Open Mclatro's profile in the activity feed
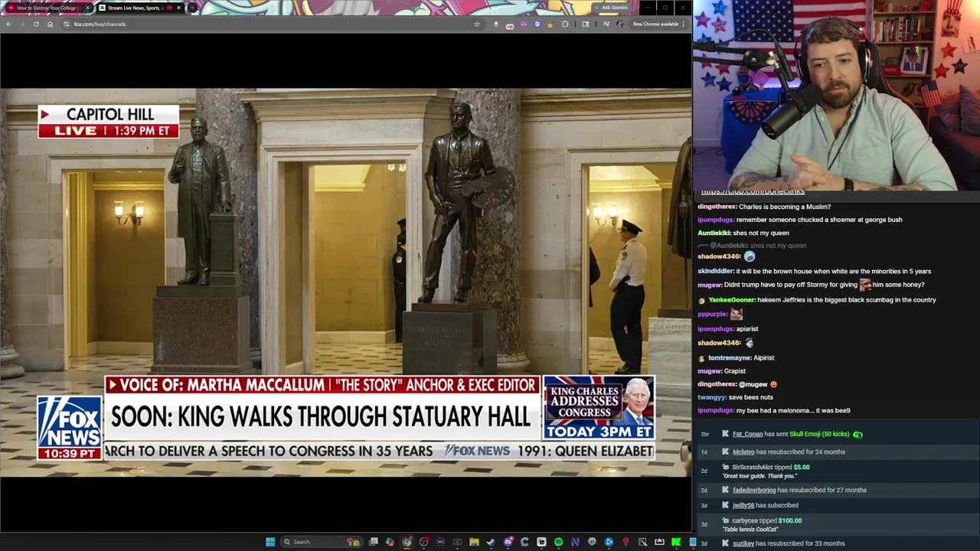Viewport: 980px width, 551px height. coord(743,452)
